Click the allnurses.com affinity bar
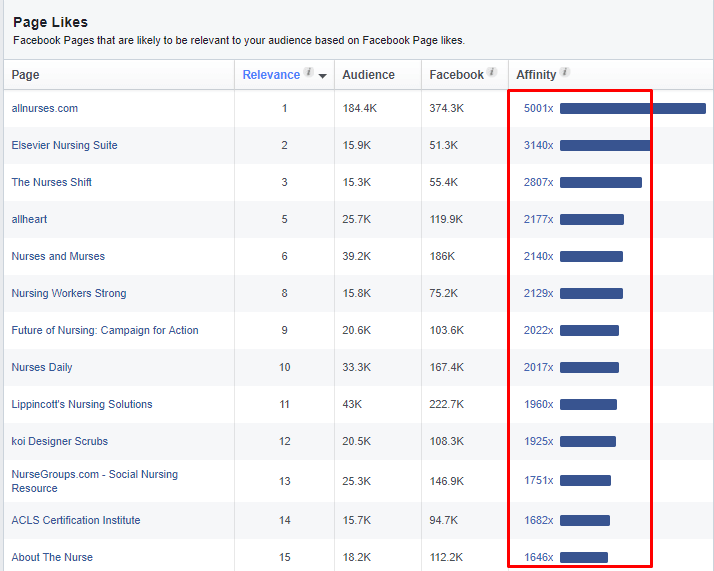Viewport: 714px width, 571px height. (x=633, y=108)
